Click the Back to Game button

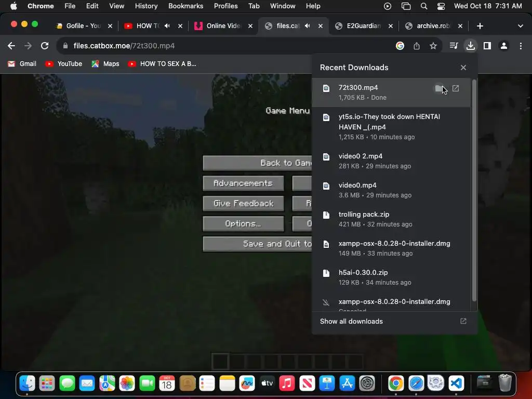257,163
